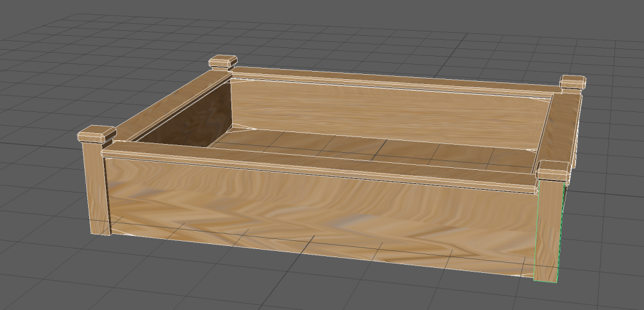Select the green-outlined corner post of the planter

(x=548, y=230)
